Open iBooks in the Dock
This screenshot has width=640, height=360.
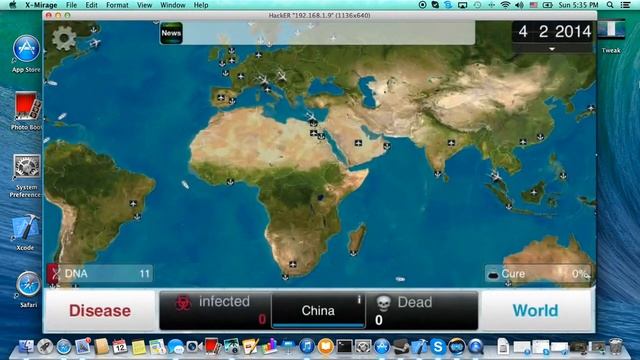tap(325, 347)
